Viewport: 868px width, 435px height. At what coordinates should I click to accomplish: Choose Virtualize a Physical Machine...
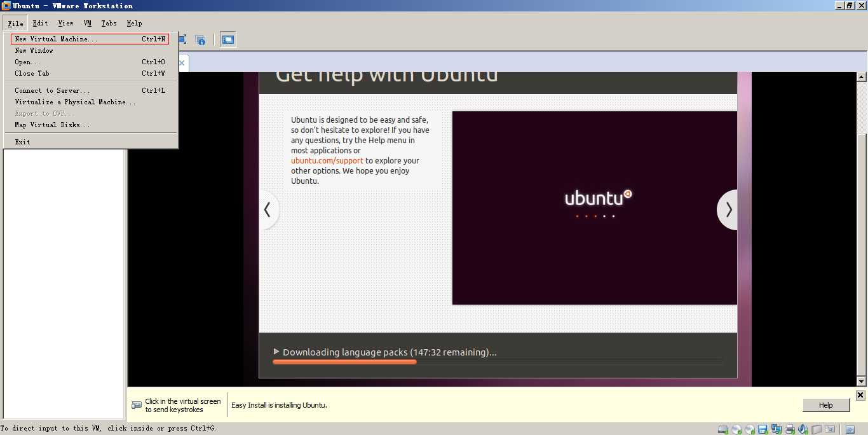point(90,102)
